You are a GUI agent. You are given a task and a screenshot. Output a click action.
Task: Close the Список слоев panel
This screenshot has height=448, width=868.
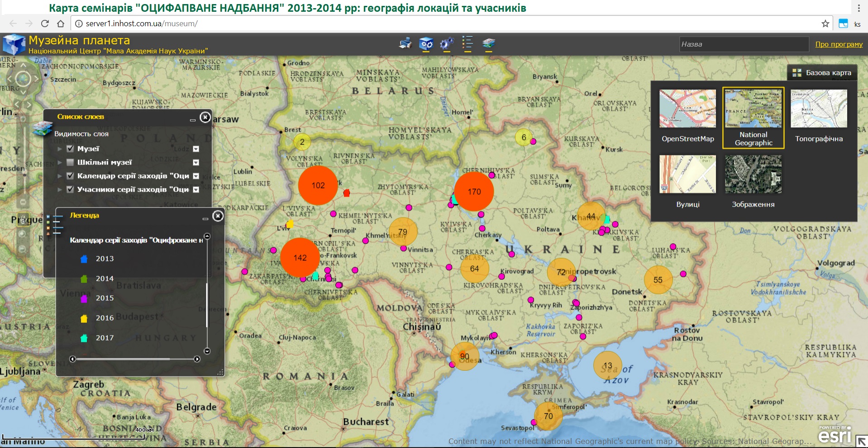(x=205, y=118)
